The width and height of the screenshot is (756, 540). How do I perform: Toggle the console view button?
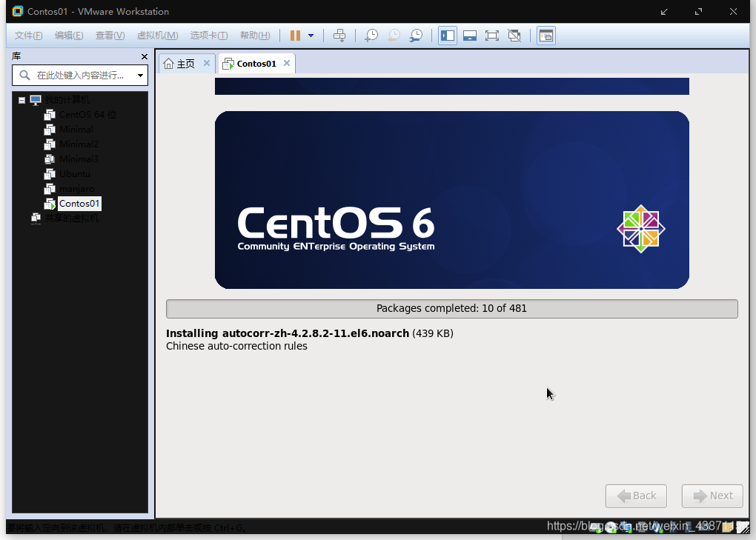(546, 36)
